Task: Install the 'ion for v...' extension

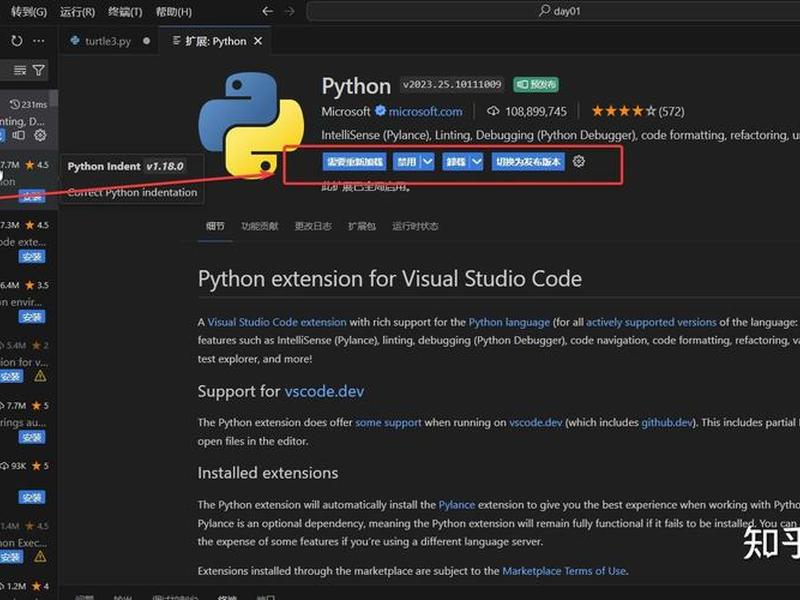Action: (11, 377)
